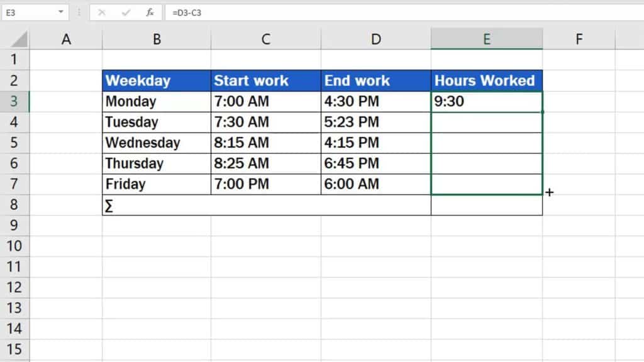Screen dimensions: 644x362
Task: Select the cell containing 9:30
Action: tap(486, 101)
